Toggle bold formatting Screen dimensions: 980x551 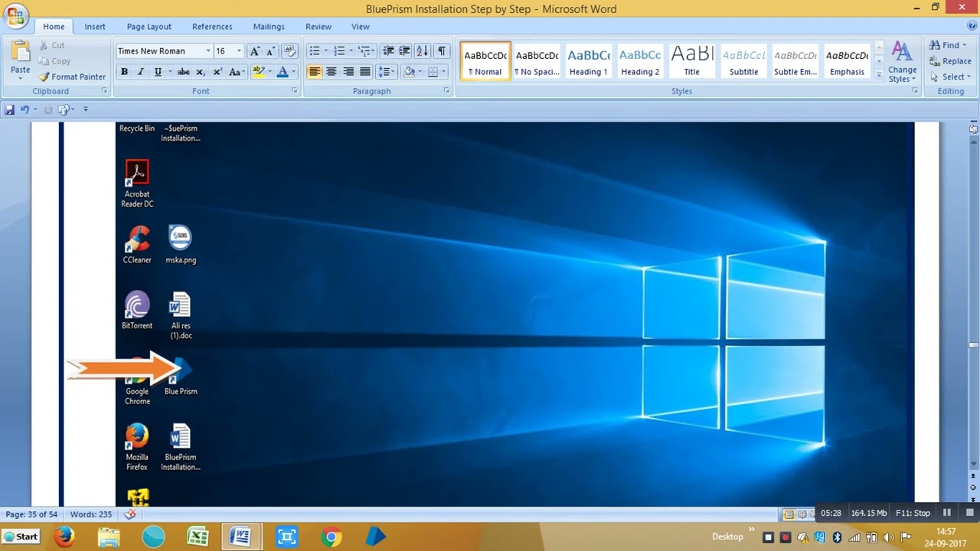tap(124, 71)
